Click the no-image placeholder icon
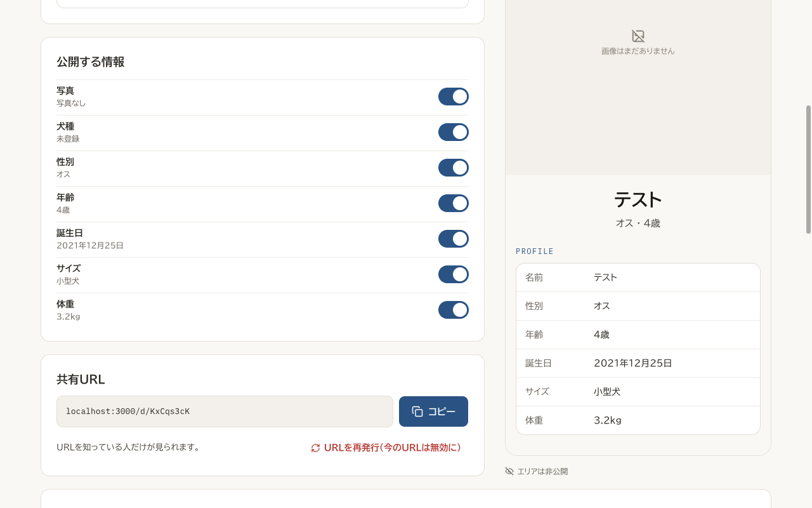The image size is (812, 508). point(638,36)
